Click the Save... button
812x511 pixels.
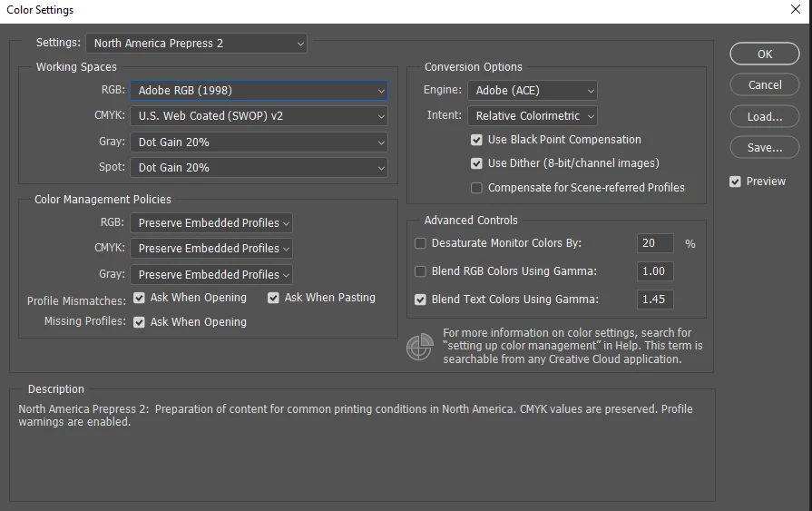[x=765, y=148]
